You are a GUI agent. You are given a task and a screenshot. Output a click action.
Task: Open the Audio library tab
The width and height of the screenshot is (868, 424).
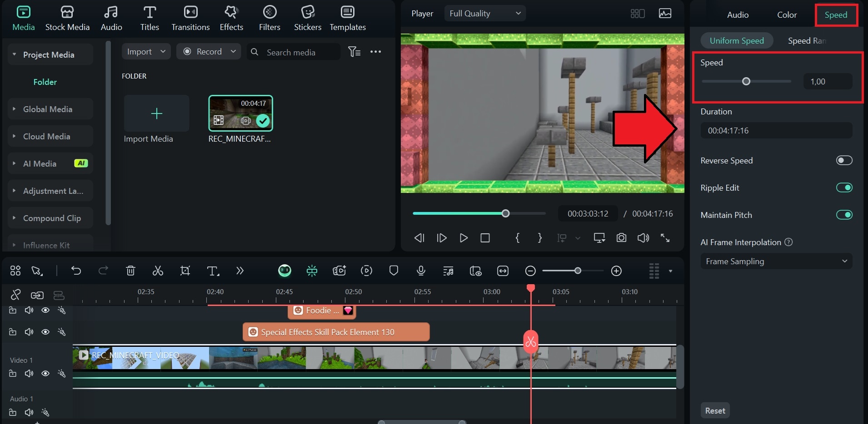pyautogui.click(x=111, y=18)
